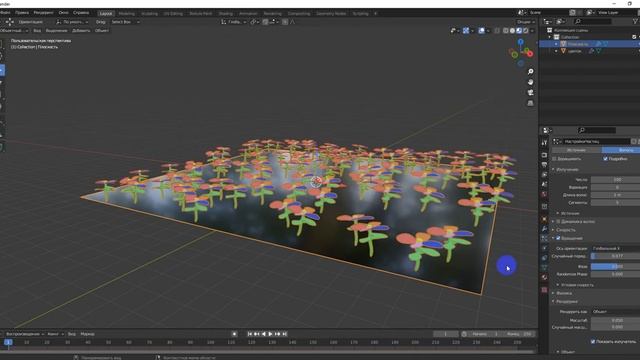Collapse the Излучение panel

(x=567, y=169)
